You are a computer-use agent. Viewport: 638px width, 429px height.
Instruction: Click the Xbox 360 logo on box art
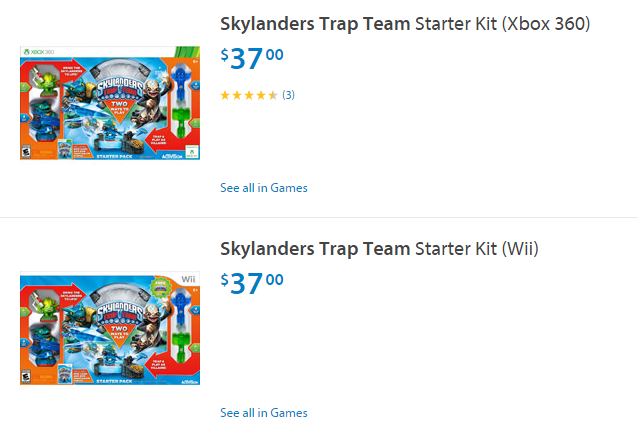click(39, 51)
